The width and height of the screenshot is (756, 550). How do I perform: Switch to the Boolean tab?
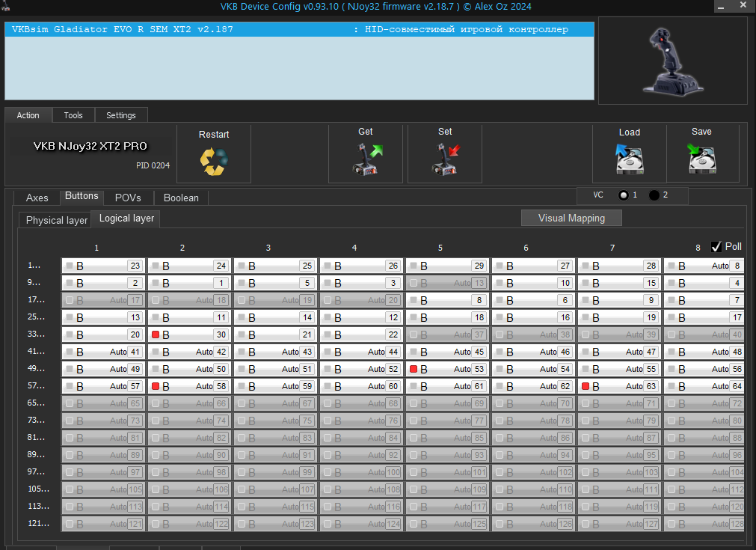coord(181,198)
